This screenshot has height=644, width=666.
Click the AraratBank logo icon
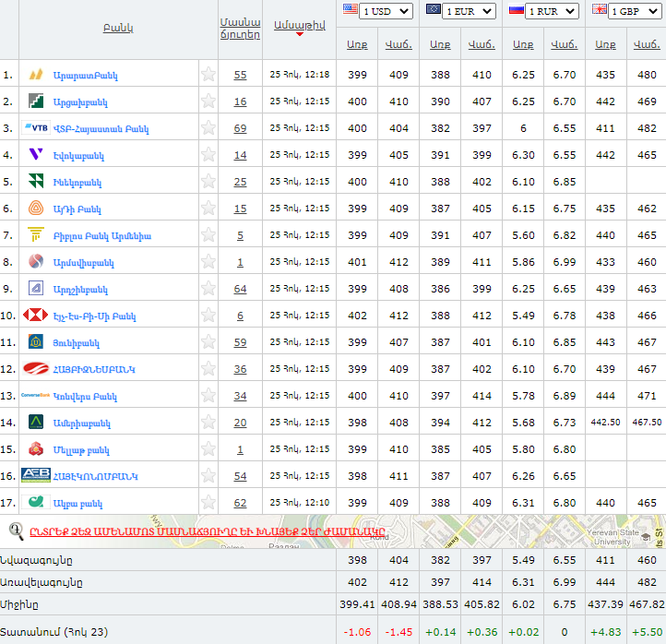[x=36, y=75]
